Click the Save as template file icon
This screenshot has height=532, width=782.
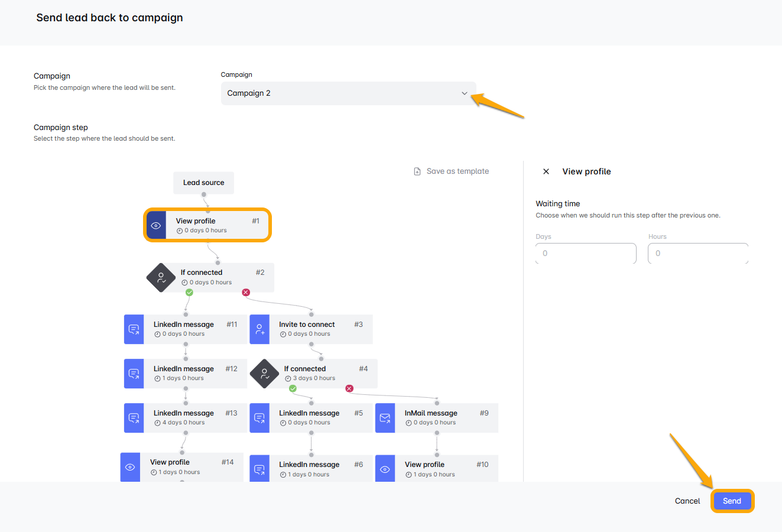[x=417, y=171]
